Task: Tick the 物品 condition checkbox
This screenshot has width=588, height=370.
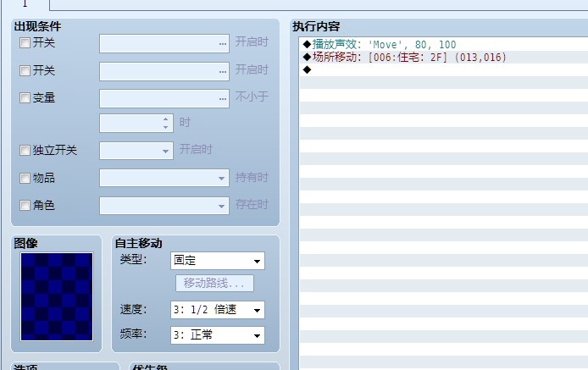Action: tap(25, 178)
